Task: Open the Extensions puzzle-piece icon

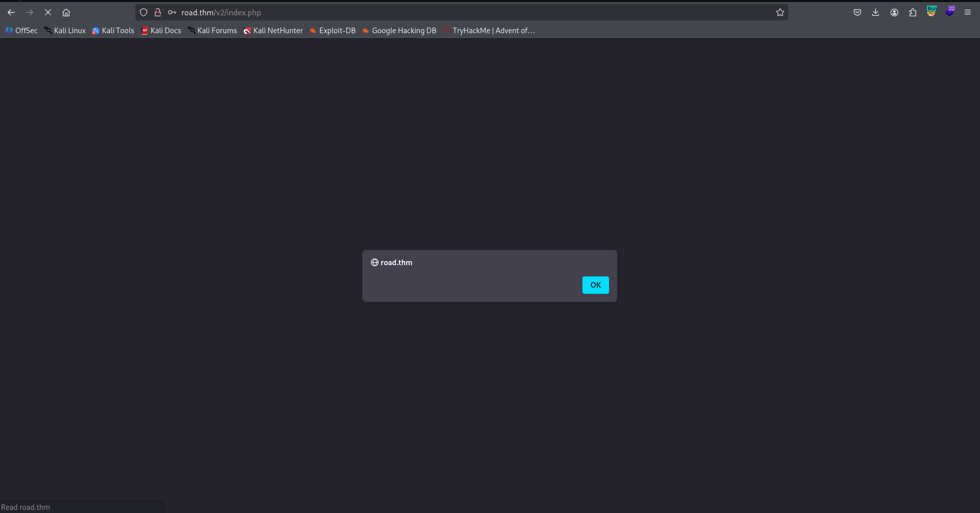Action: pos(913,12)
